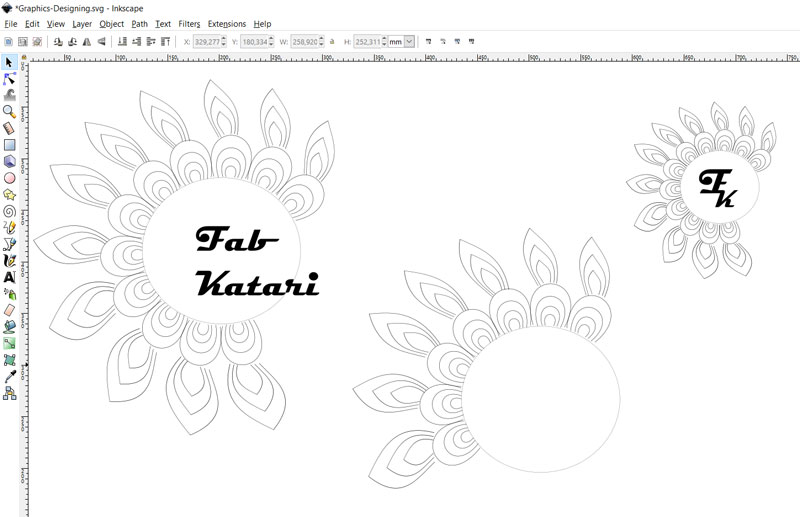Select the Selector arrow tool
This screenshot has width=800, height=517.
click(9, 62)
